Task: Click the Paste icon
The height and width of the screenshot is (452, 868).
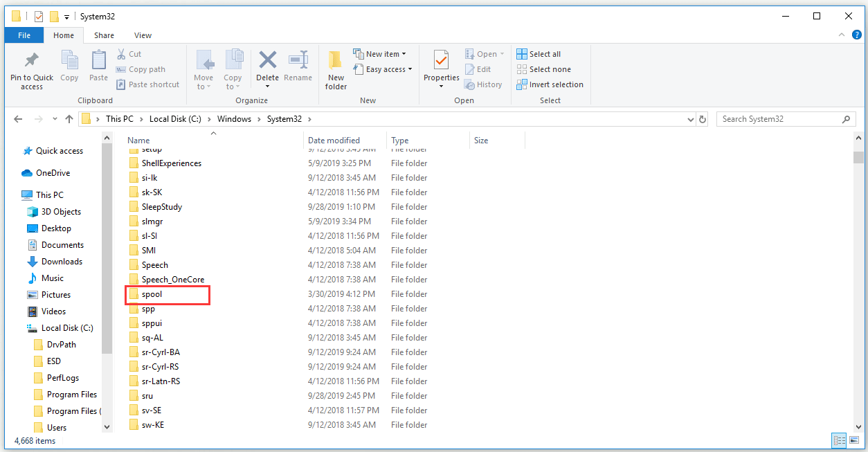Action: [98, 66]
